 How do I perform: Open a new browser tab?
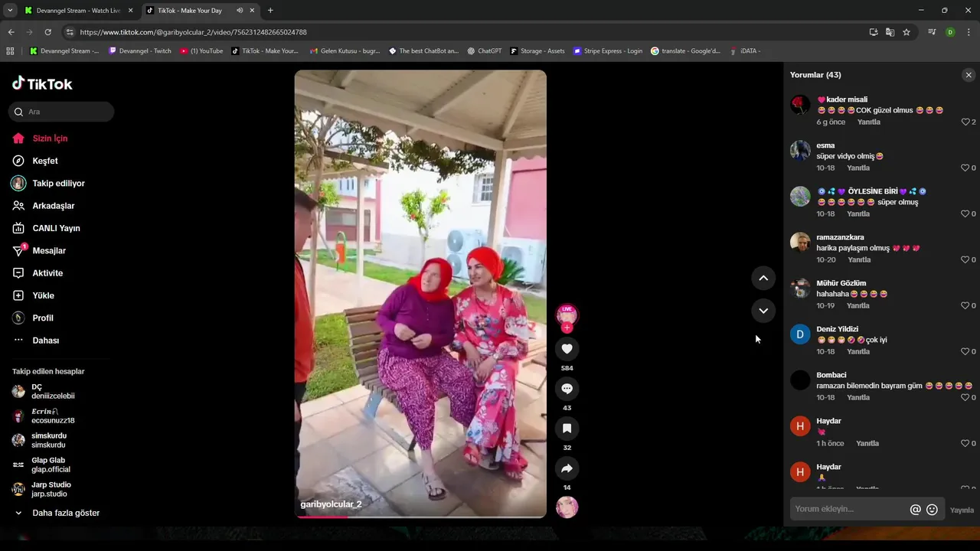(x=270, y=11)
